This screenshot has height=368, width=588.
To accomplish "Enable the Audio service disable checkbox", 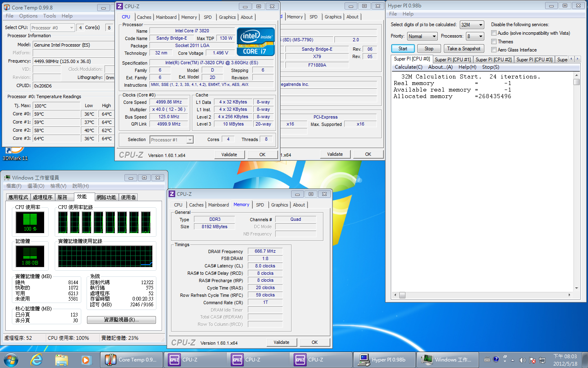I will (x=494, y=33).
